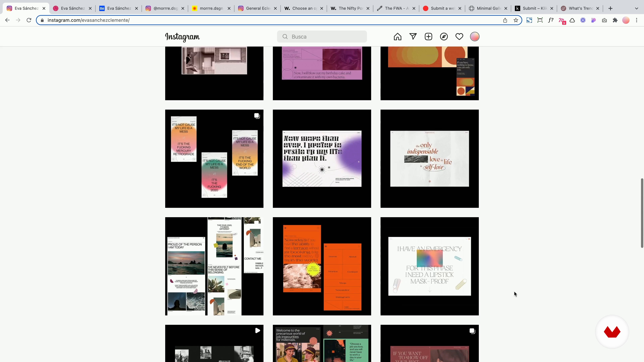The image size is (644, 362).
Task: Close the Choose an option tab
Action: [x=321, y=8]
